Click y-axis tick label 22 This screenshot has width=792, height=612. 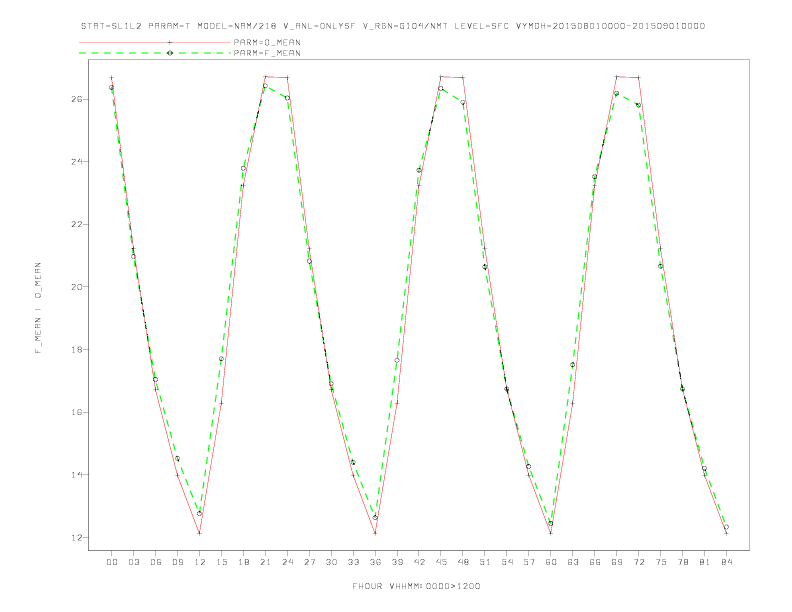(75, 225)
